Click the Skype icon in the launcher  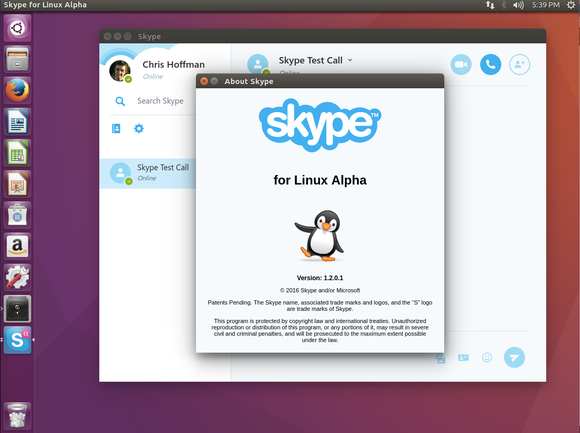(x=17, y=340)
